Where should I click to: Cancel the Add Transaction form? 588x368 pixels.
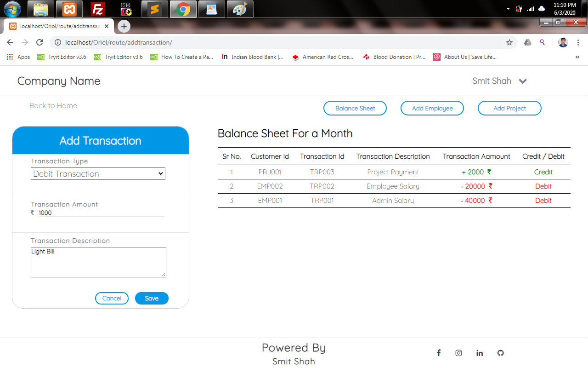112,298
